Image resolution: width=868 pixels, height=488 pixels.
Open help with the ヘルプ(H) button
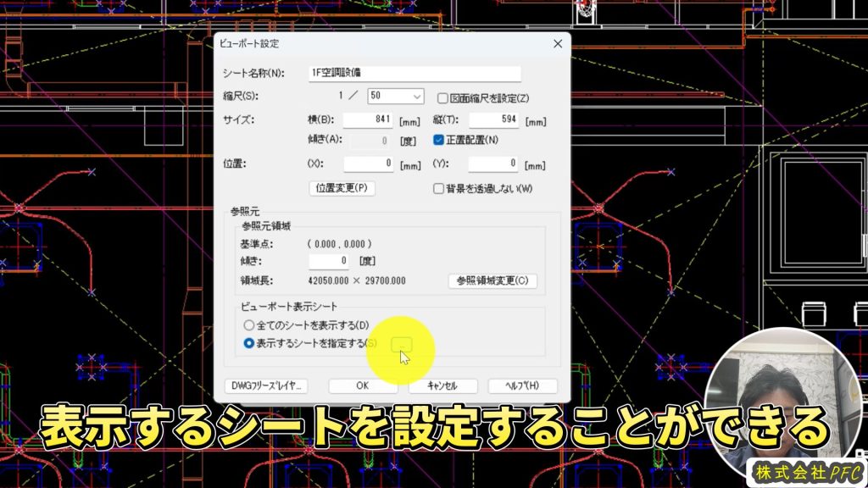click(x=523, y=386)
